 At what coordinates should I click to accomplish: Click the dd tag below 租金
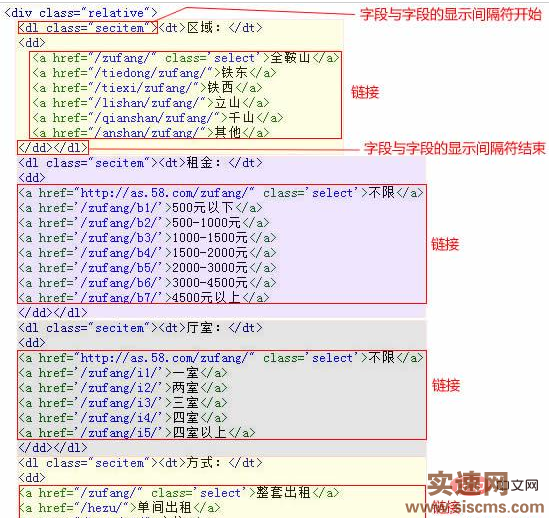click(32, 178)
